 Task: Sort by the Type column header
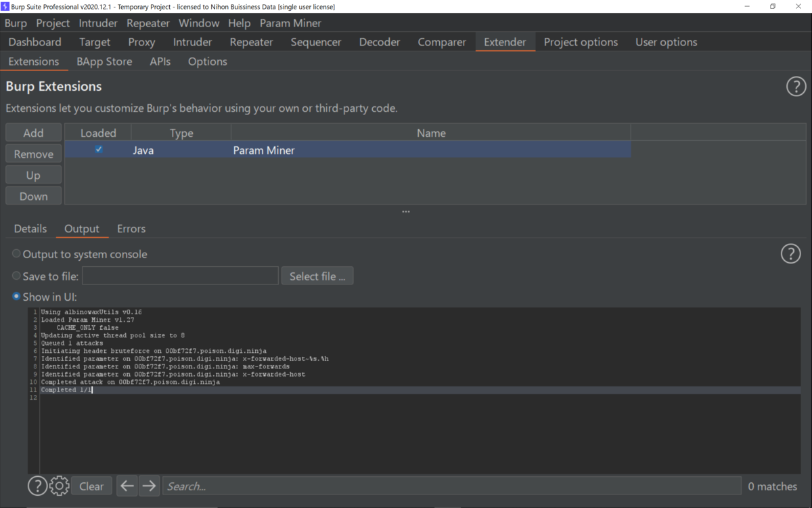click(181, 133)
